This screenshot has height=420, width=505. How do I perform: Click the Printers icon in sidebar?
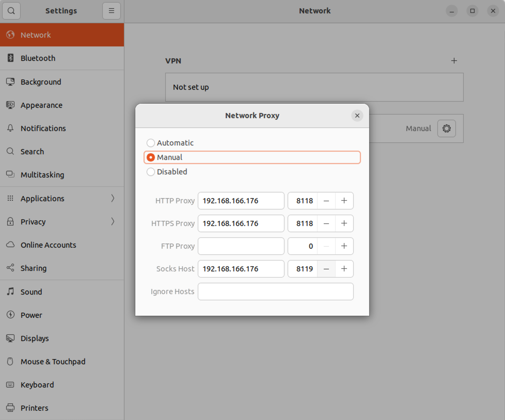point(10,408)
